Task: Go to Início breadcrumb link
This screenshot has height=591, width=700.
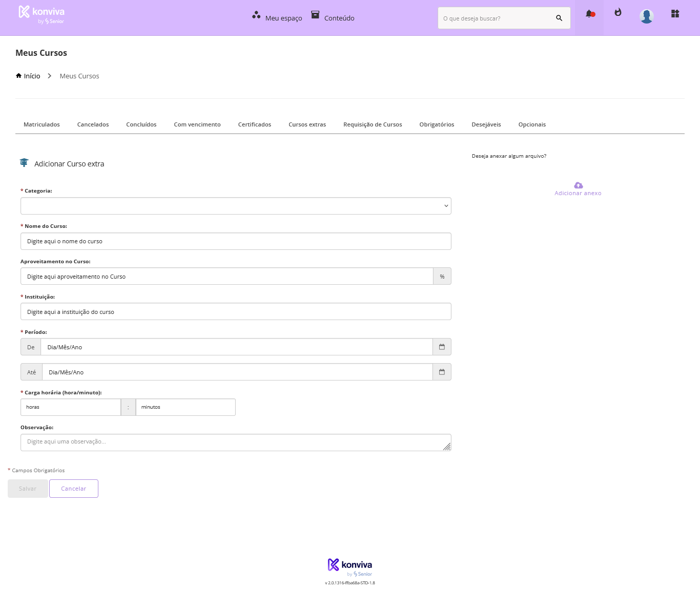Action: pyautogui.click(x=32, y=76)
